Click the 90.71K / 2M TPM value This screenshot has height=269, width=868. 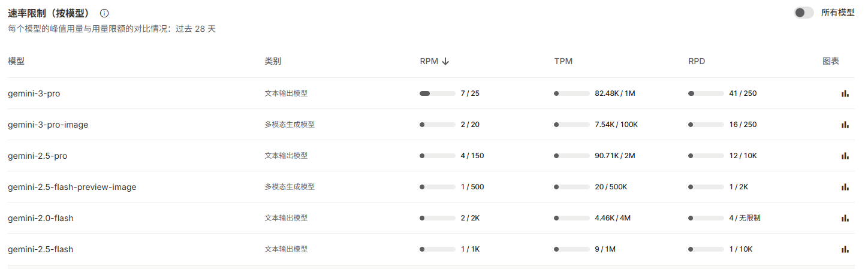point(615,156)
